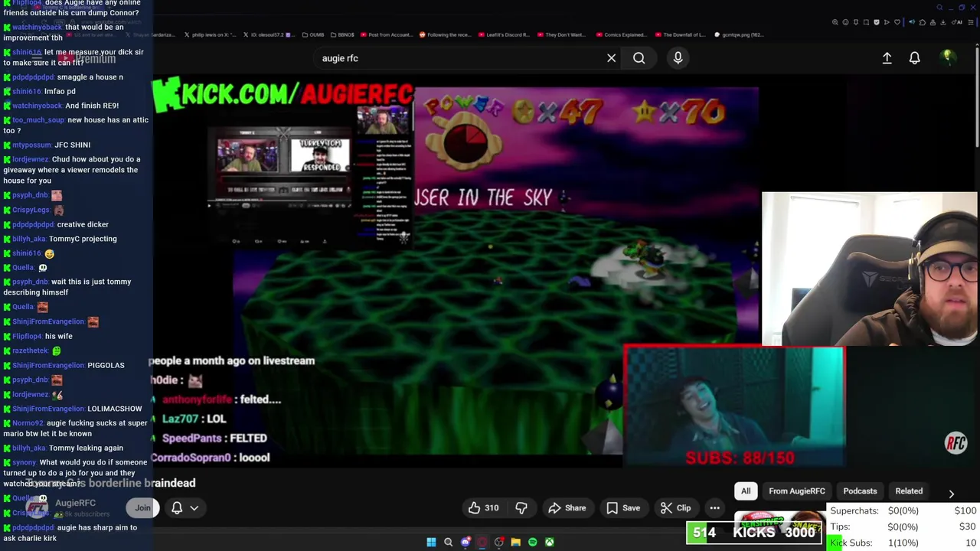Like the video (310 likes)

483,508
